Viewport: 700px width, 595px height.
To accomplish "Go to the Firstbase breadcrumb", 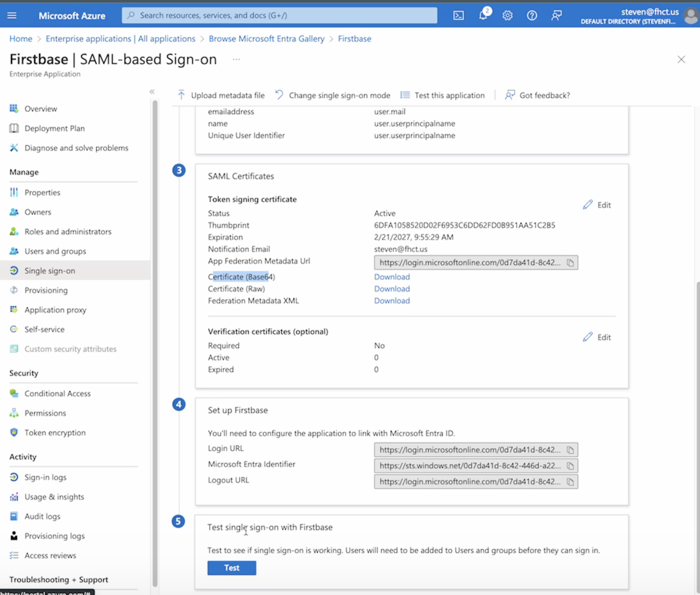I will click(354, 39).
